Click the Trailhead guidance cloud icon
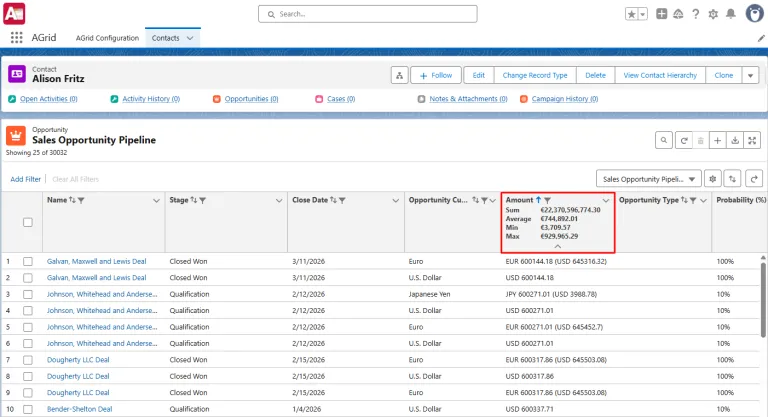768x417 pixels. (678, 14)
